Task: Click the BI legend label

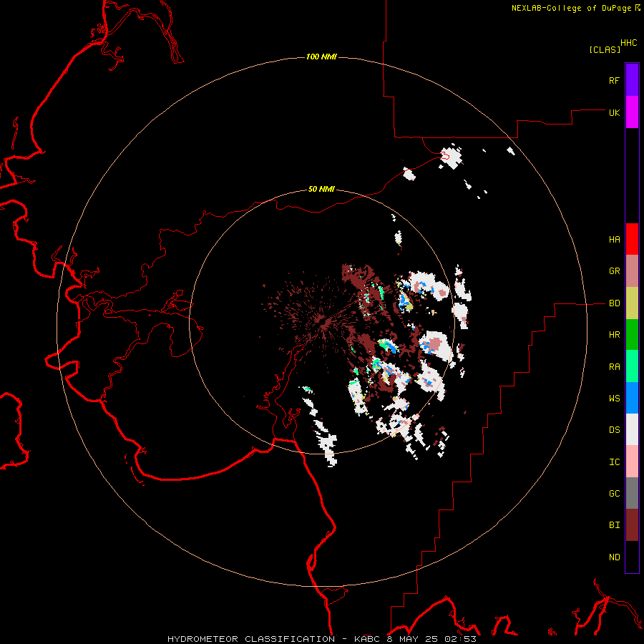Action: coord(614,525)
